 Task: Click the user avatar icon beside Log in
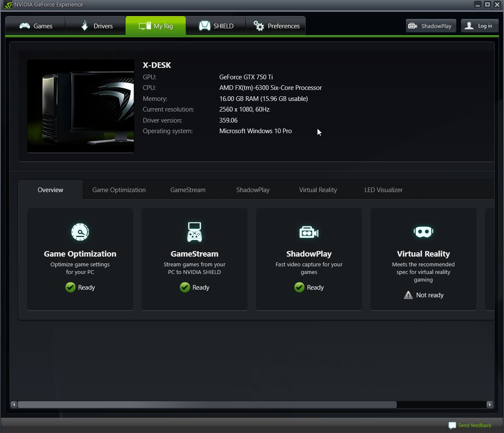(469, 26)
